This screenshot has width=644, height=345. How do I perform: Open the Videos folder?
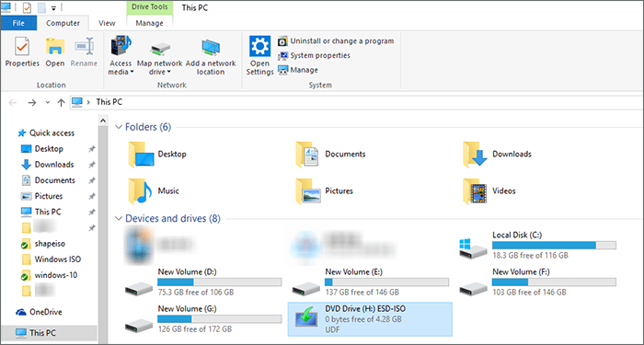[x=489, y=191]
